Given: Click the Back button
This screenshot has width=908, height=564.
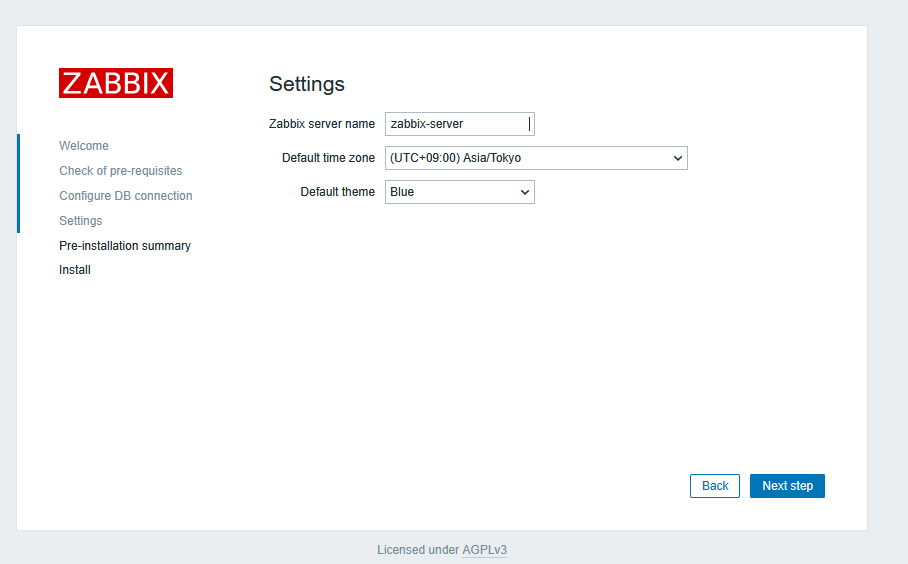Looking at the screenshot, I should [715, 486].
